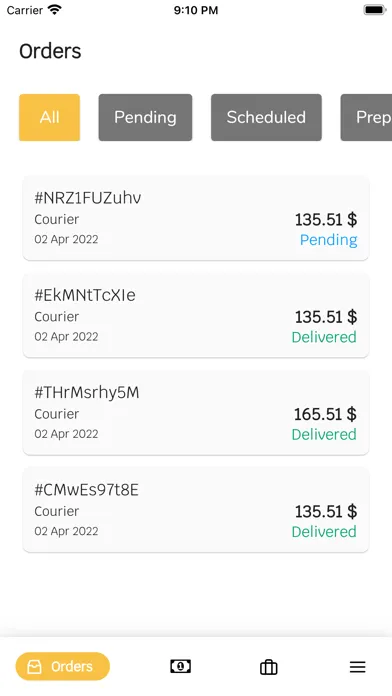This screenshot has height=696, width=392.
Task: Filter orders by Scheduled
Action: [x=266, y=117]
